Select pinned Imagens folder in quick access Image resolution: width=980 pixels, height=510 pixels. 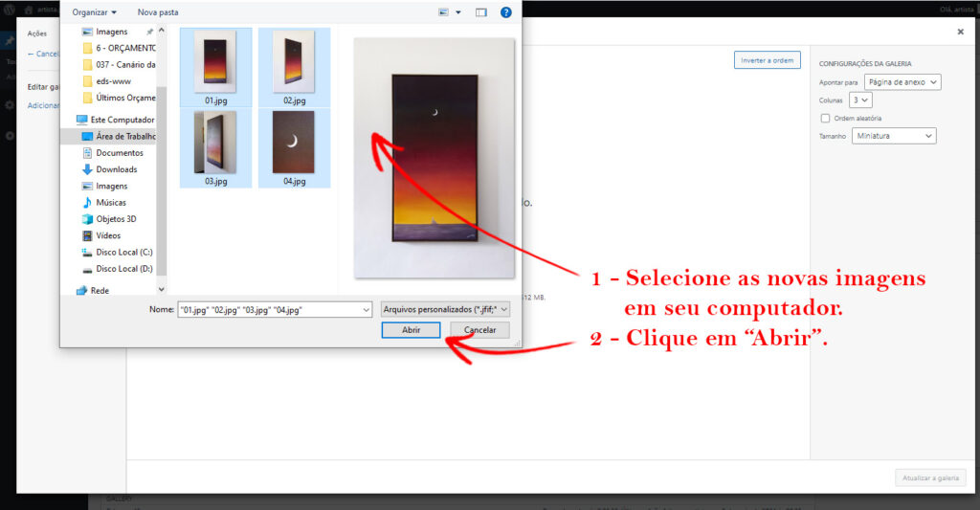[x=111, y=32]
